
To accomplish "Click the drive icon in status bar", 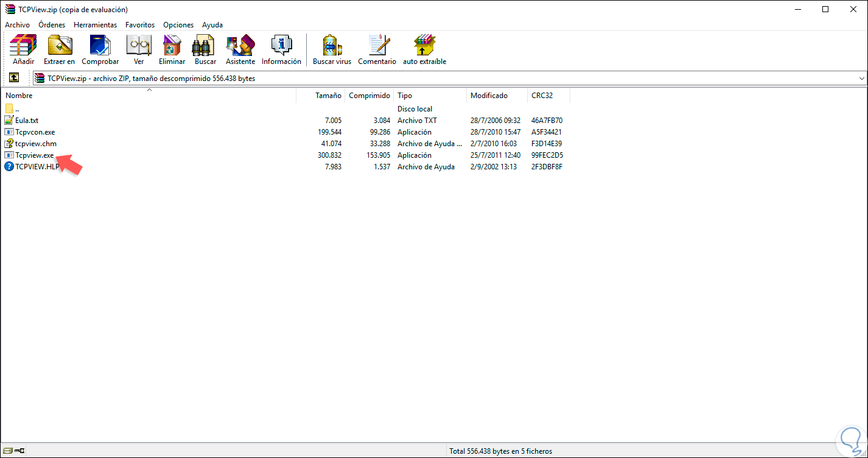I will coord(7,451).
